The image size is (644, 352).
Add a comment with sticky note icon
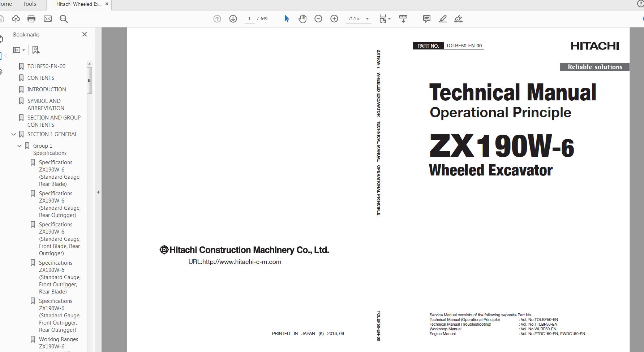(x=427, y=19)
